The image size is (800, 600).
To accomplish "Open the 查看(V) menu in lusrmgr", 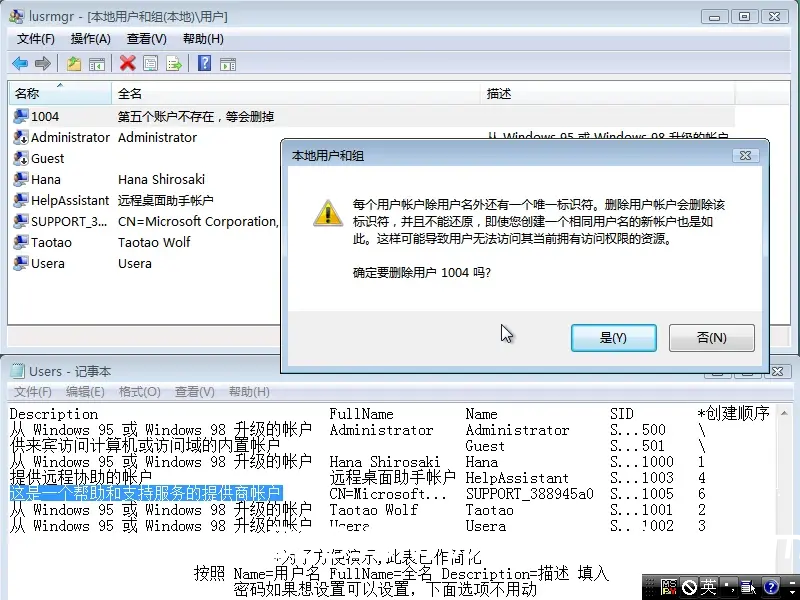I will 146,39.
